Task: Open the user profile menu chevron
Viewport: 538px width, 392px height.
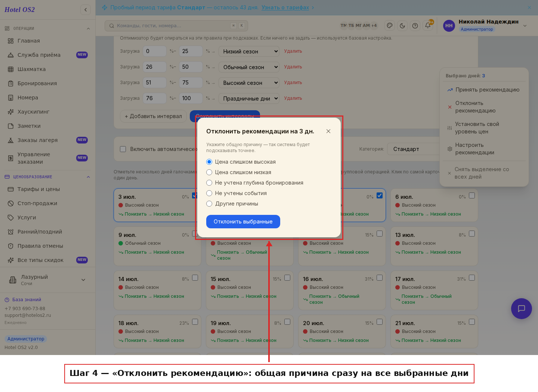Action: pyautogui.click(x=525, y=25)
